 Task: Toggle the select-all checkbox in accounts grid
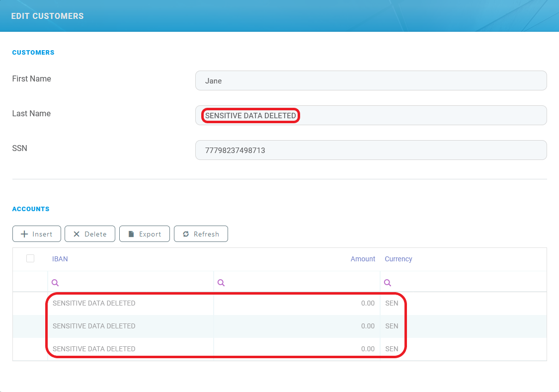click(x=30, y=258)
